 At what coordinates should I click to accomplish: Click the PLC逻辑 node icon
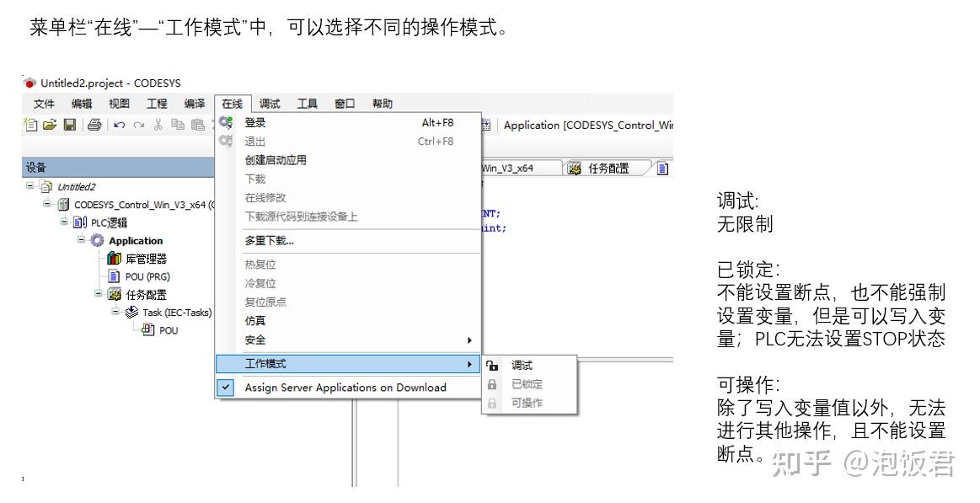point(81,222)
